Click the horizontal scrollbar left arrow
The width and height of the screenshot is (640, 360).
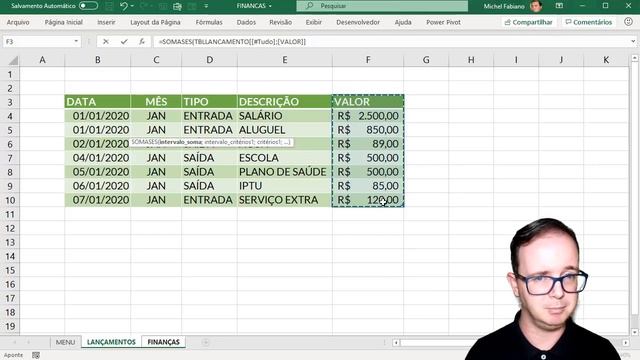coord(396,342)
